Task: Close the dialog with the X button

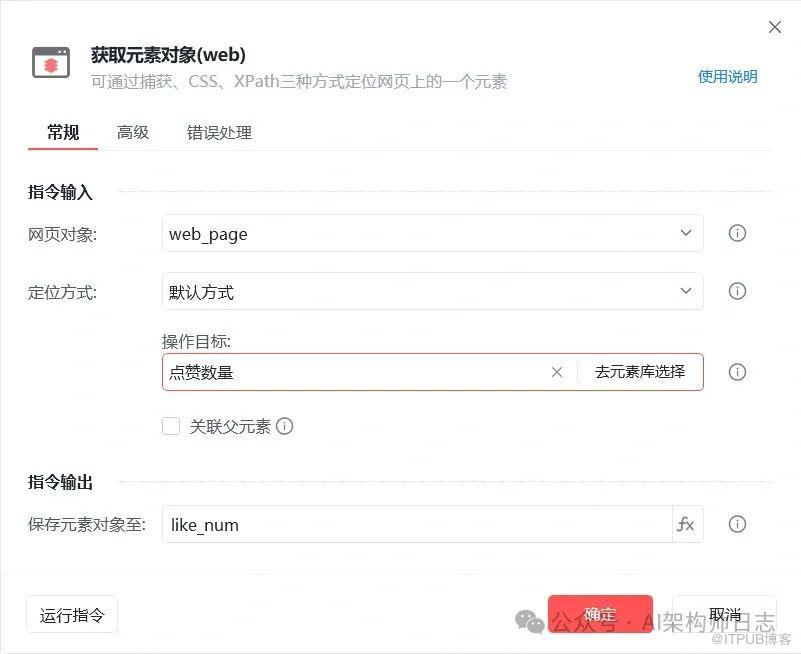Action: coord(774,27)
